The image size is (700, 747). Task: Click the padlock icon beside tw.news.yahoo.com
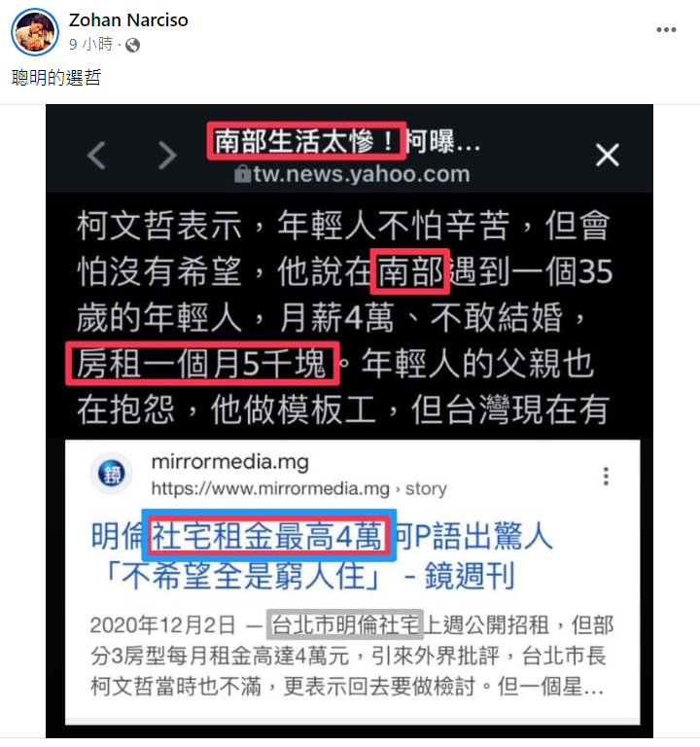point(242,174)
